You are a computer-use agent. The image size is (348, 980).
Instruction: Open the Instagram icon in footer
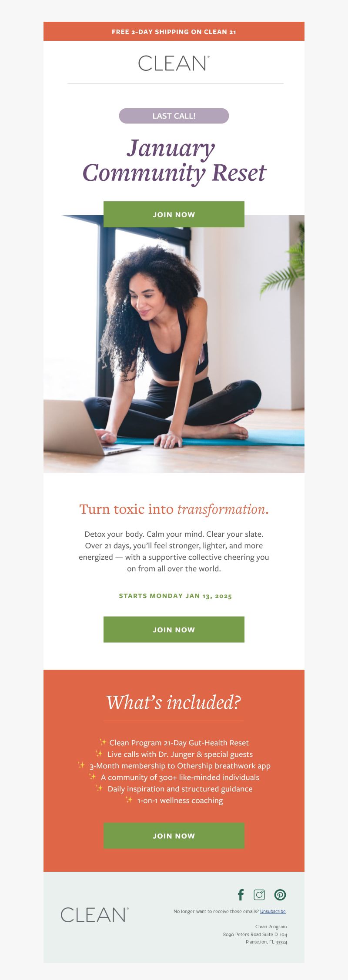point(259,894)
